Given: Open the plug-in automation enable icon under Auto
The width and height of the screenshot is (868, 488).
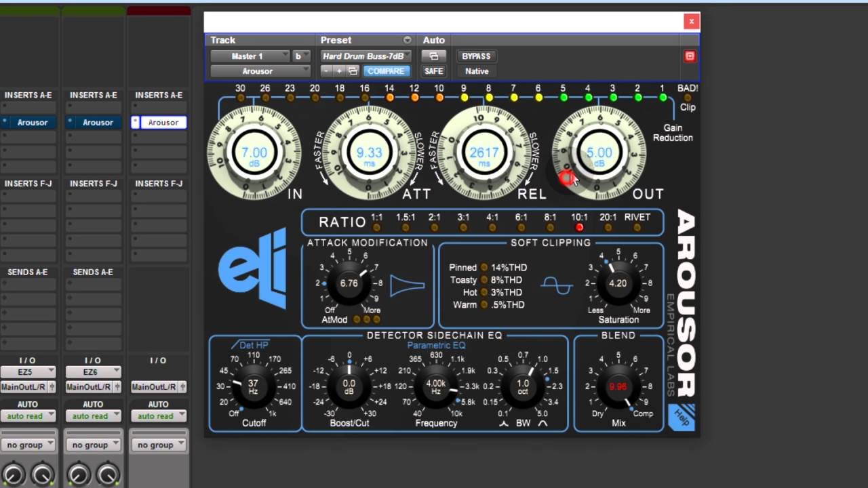Looking at the screenshot, I should pyautogui.click(x=434, y=56).
